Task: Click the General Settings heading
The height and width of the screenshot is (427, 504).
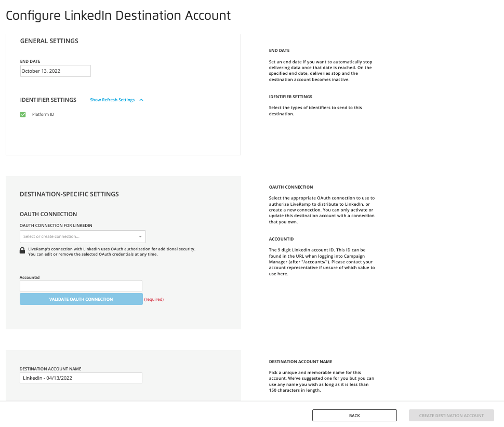Action: [49, 41]
